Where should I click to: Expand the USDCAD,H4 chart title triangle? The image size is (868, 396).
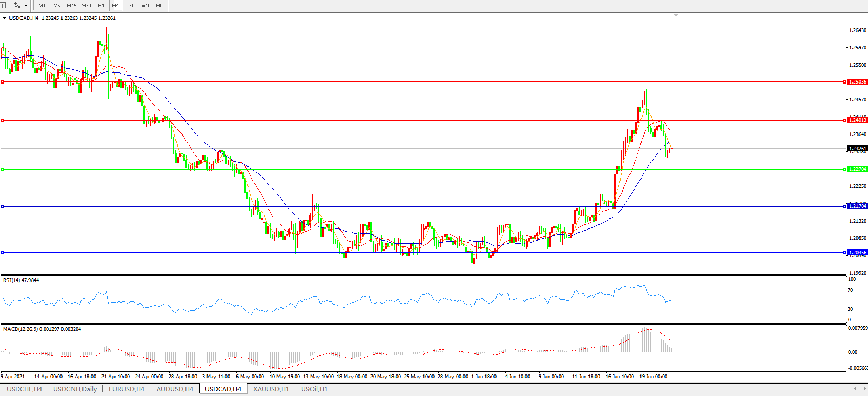click(5, 18)
